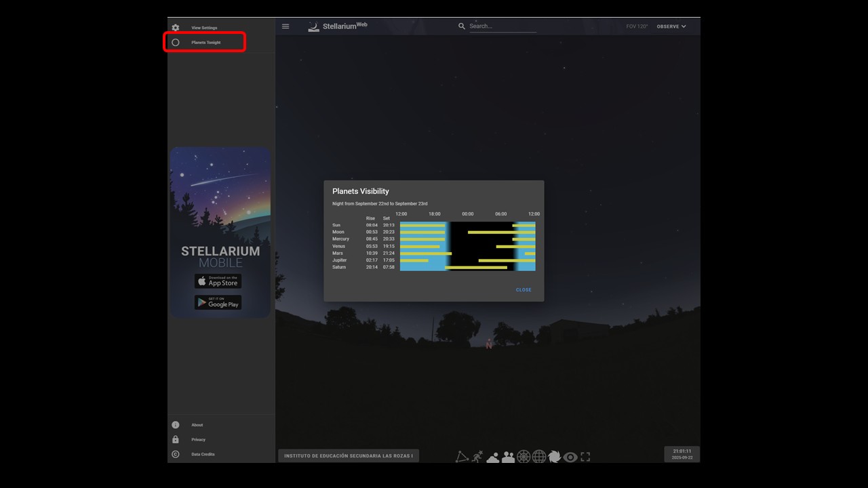This screenshot has height=488, width=868.
Task: Click Sun set time 20:13
Action: (x=389, y=225)
